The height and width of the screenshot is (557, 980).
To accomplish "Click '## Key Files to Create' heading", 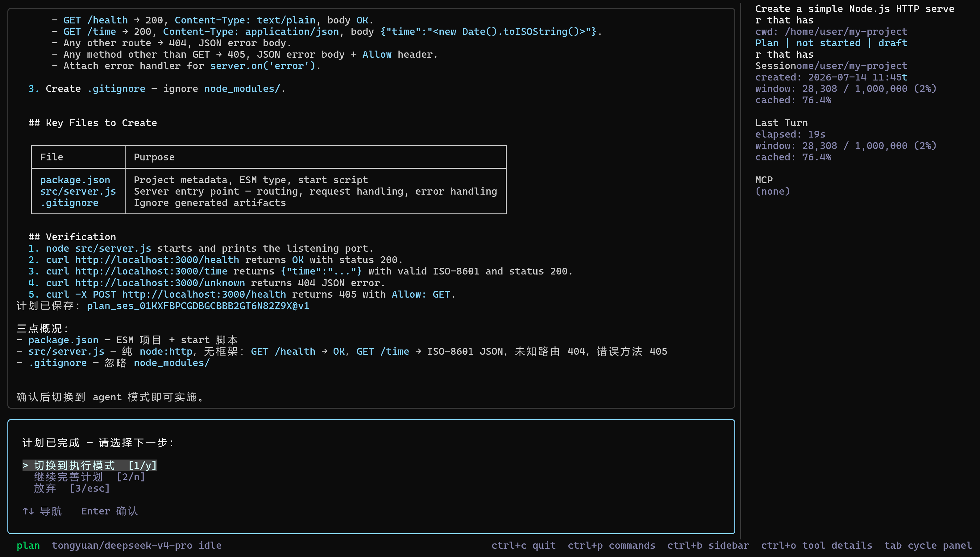I will point(93,123).
